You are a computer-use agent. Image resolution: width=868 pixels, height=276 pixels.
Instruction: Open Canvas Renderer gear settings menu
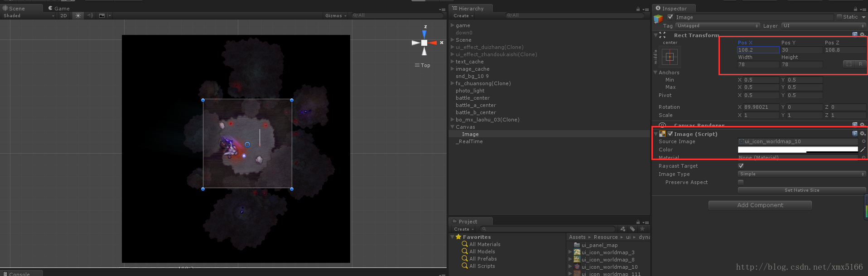tap(862, 124)
